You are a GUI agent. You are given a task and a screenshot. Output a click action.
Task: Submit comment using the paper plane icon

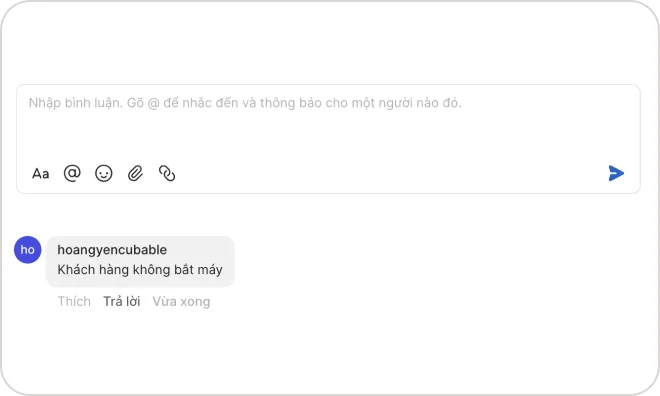(x=616, y=173)
